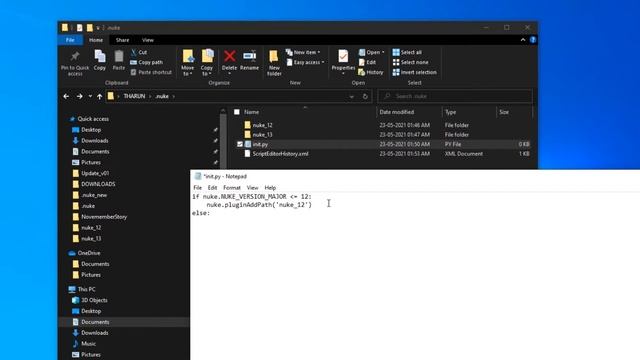Click the Copy icon in ribbon

pyautogui.click(x=100, y=56)
